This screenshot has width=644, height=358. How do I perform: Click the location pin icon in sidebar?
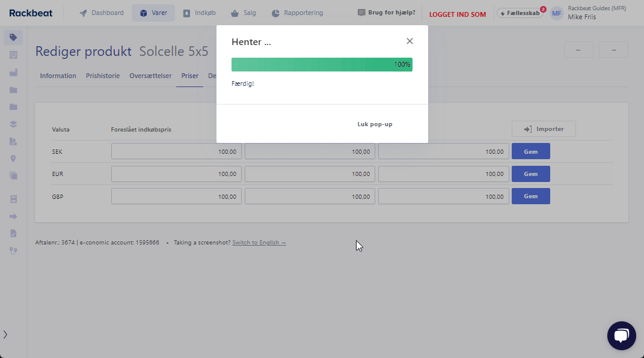[13, 159]
